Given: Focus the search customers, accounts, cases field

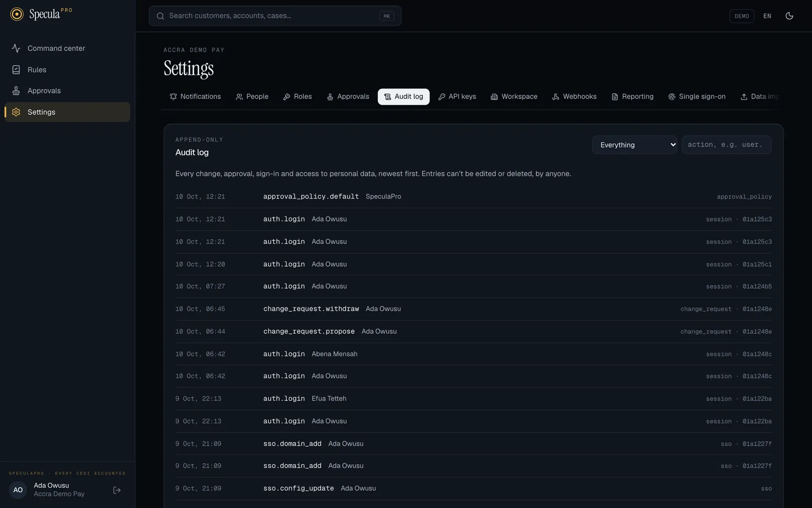Looking at the screenshot, I should coord(275,16).
